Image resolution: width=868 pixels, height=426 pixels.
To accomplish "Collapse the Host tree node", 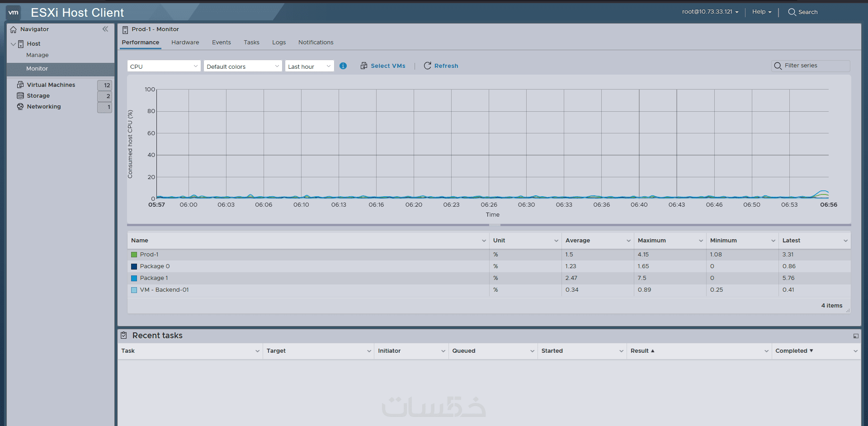I will point(13,44).
